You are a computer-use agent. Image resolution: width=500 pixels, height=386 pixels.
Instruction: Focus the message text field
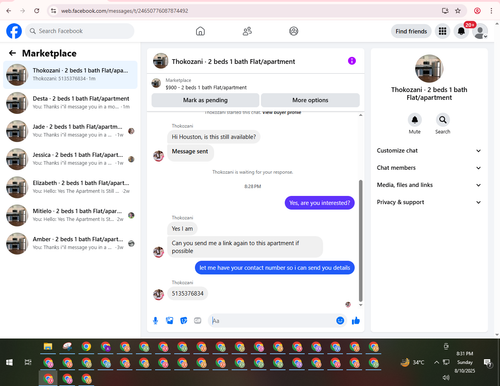(272, 321)
